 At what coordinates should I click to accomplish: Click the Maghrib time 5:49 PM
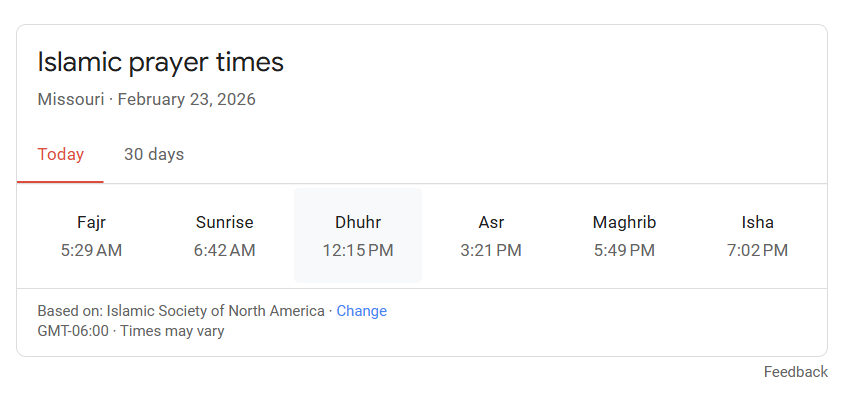624,250
